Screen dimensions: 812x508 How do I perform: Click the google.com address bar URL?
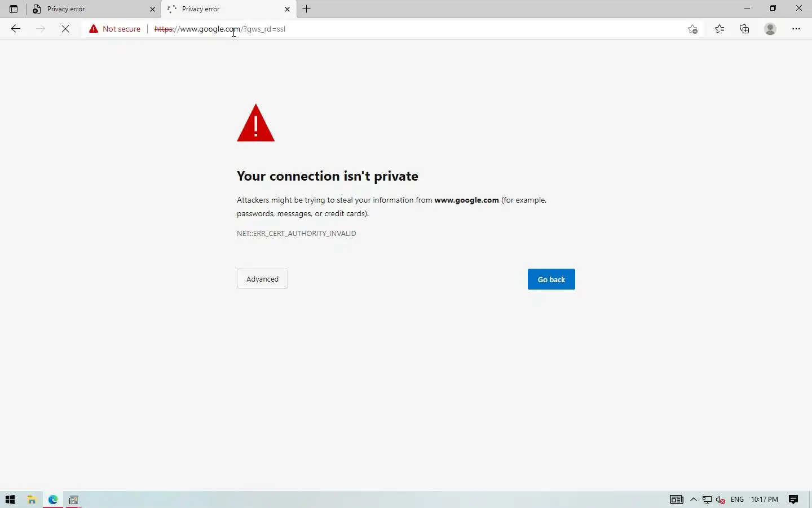click(x=220, y=29)
